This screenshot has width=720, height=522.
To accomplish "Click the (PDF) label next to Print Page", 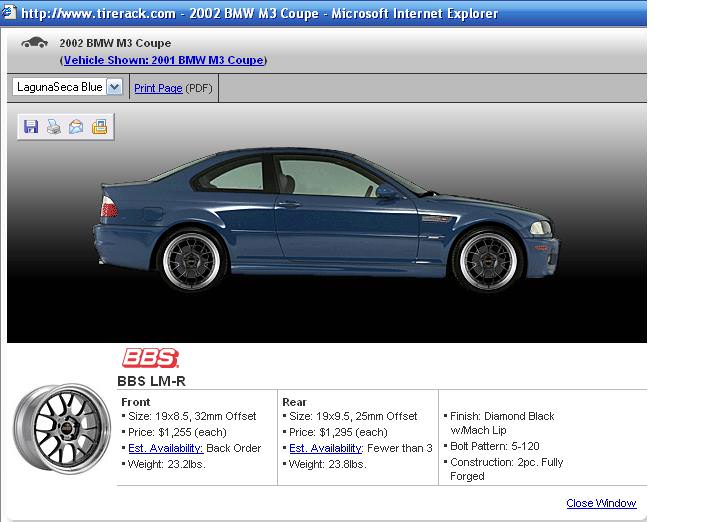I will [199, 88].
